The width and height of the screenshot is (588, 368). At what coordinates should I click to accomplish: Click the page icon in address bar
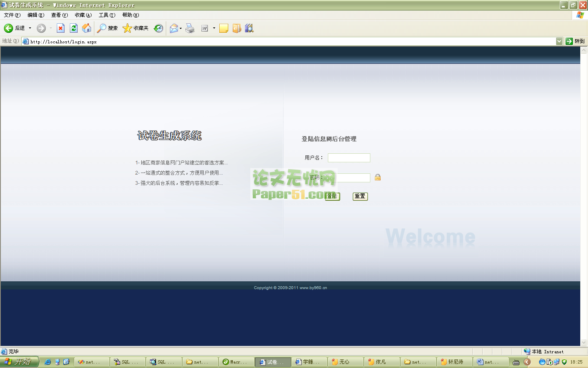[26, 41]
